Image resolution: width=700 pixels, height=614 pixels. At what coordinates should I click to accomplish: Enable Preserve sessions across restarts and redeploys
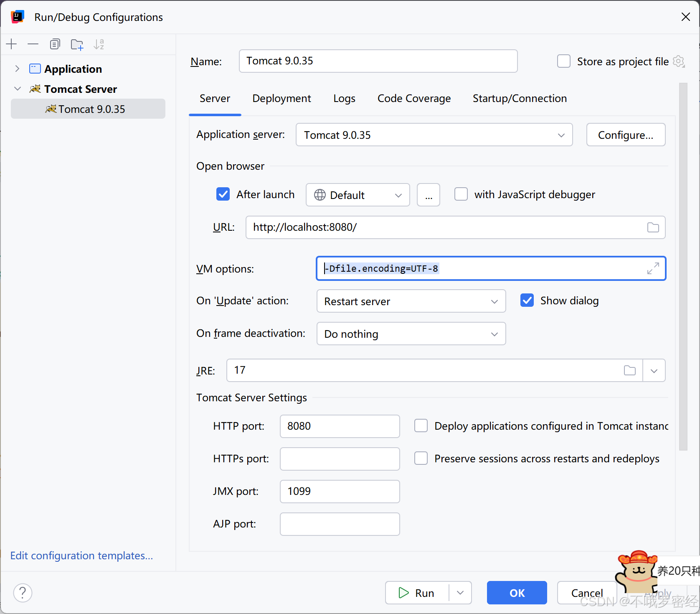[x=421, y=458]
